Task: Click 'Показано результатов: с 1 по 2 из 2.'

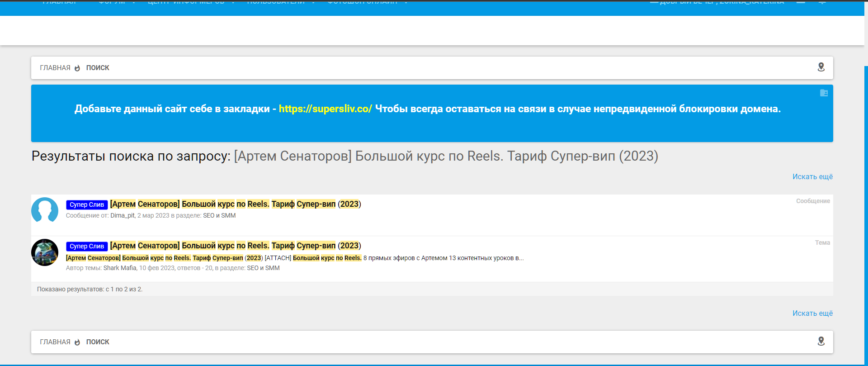Action: [x=90, y=289]
